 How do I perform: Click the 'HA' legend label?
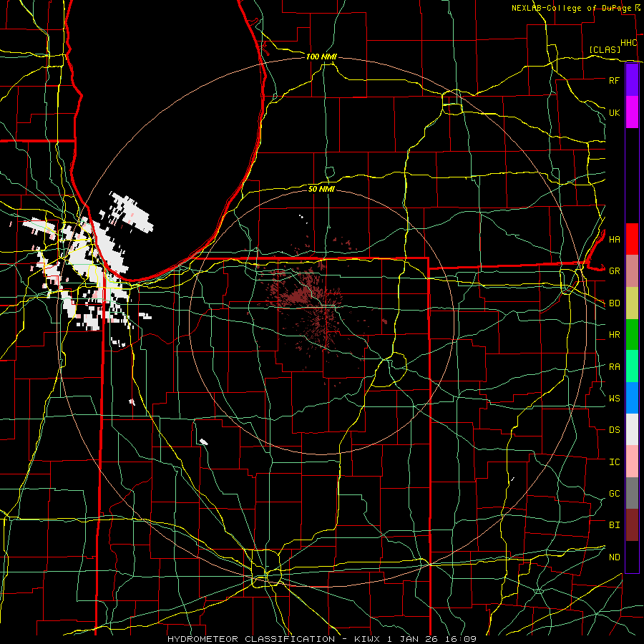tap(614, 239)
